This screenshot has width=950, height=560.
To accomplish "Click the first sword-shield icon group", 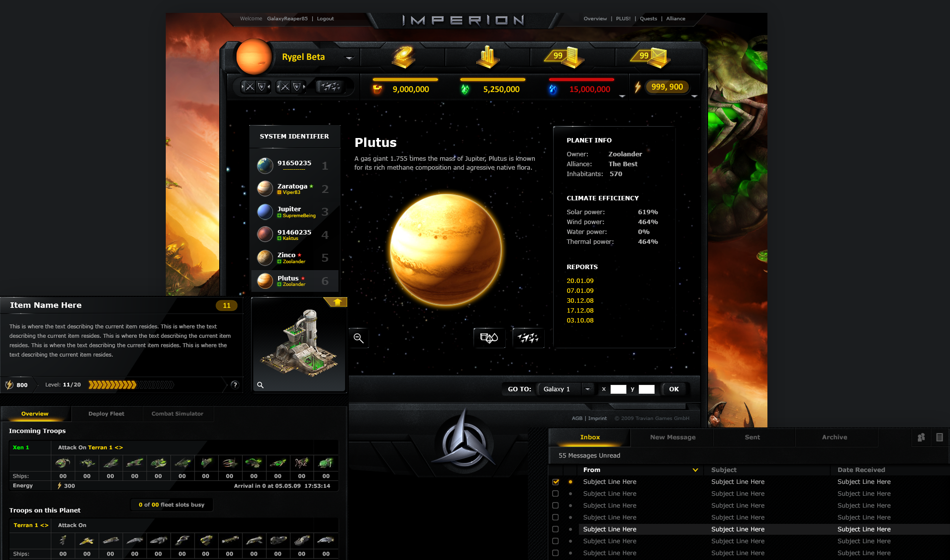I will [x=255, y=87].
